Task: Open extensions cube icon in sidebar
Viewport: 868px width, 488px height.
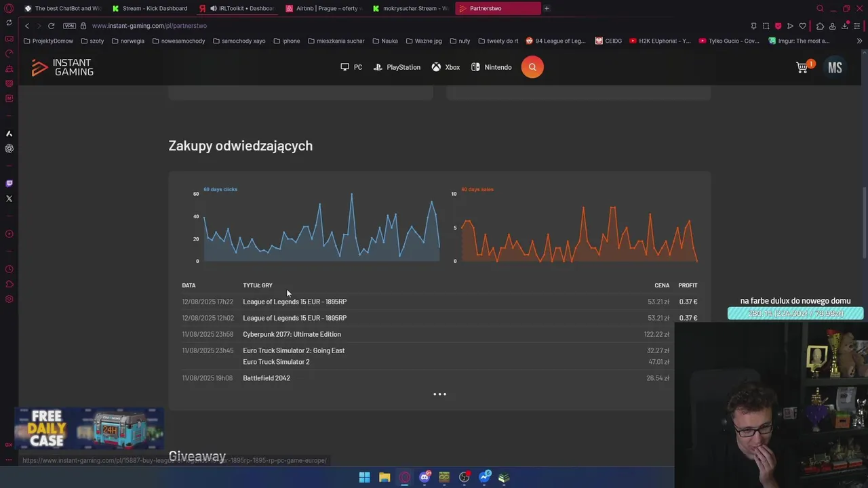Action: [9, 284]
